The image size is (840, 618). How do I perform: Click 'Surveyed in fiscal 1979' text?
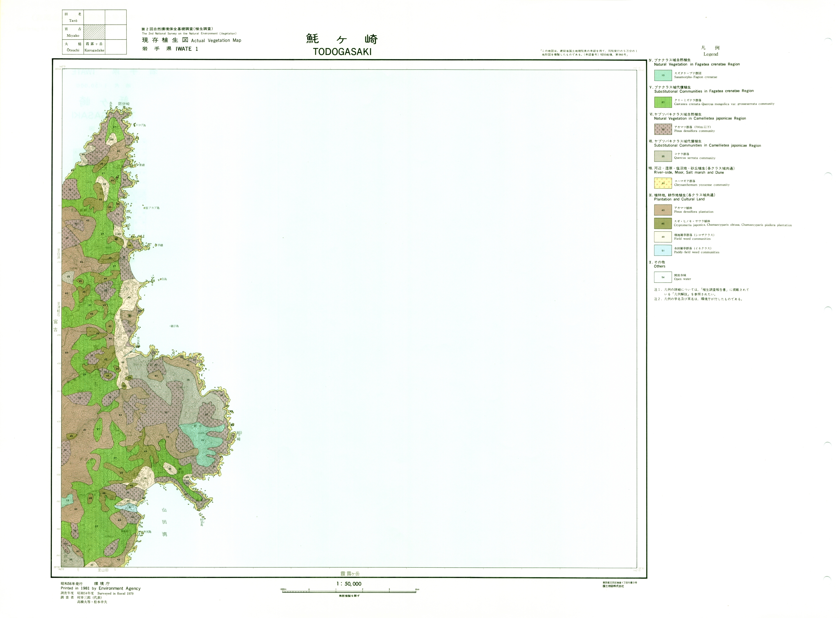pos(115,593)
